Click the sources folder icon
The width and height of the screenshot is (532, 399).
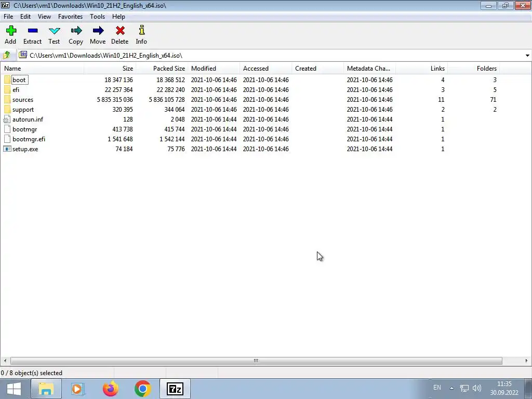(7, 99)
